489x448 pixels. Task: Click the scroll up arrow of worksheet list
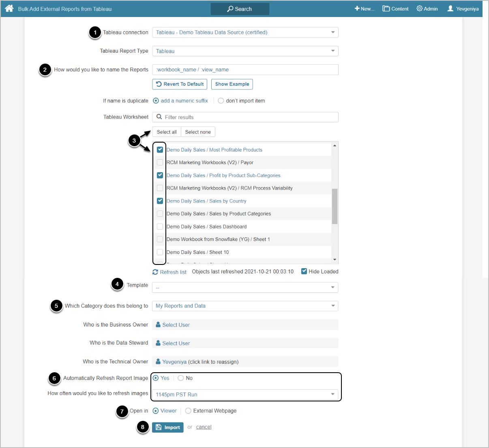(335, 145)
